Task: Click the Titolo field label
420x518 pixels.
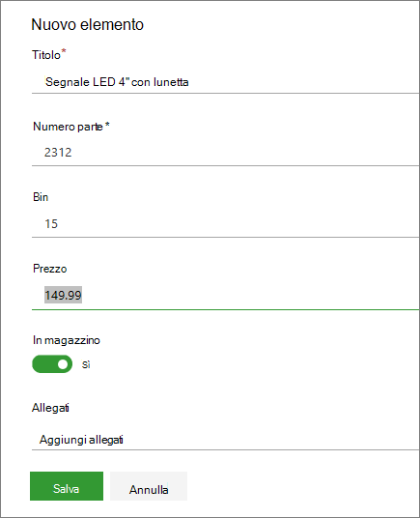Action: (46, 55)
